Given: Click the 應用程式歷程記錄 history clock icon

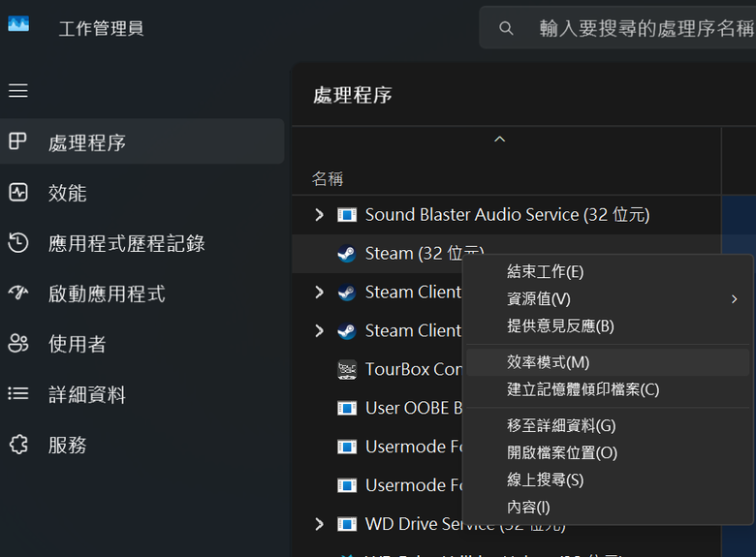Looking at the screenshot, I should (18, 242).
